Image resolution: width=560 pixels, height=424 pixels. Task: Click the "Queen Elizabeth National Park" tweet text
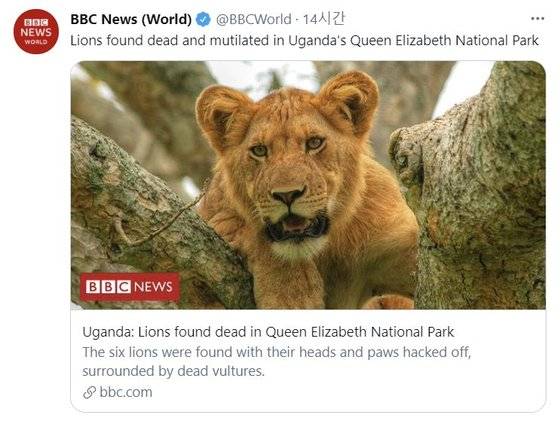444,40
